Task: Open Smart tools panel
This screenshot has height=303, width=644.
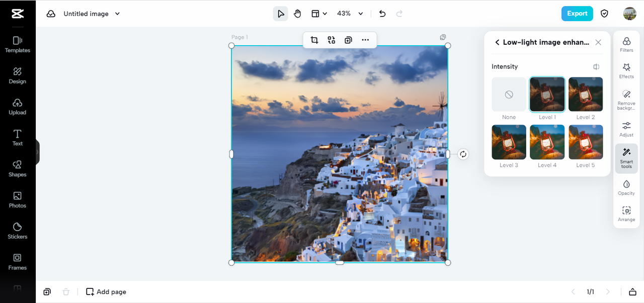Action: pos(626,158)
